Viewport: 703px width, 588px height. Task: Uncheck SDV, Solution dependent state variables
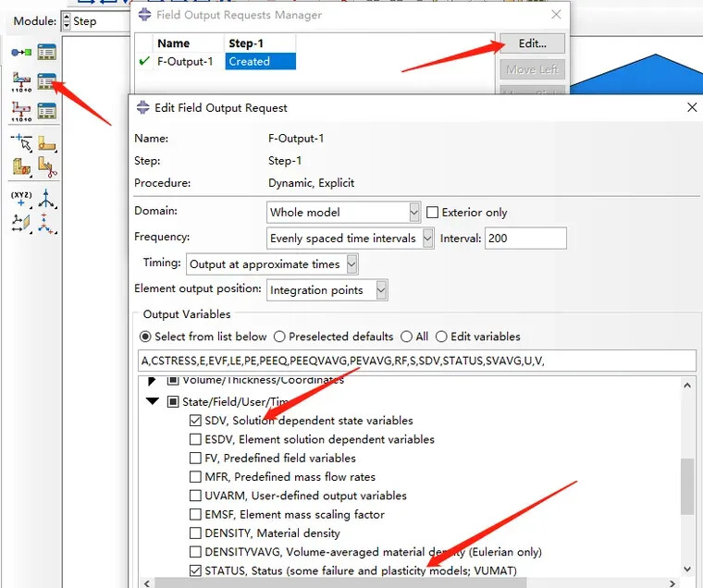click(x=195, y=421)
